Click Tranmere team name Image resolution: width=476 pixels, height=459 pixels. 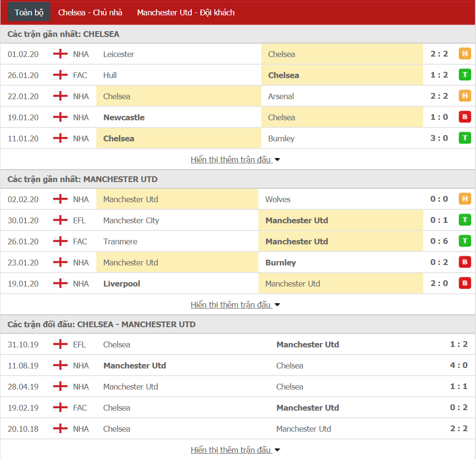coord(120,241)
